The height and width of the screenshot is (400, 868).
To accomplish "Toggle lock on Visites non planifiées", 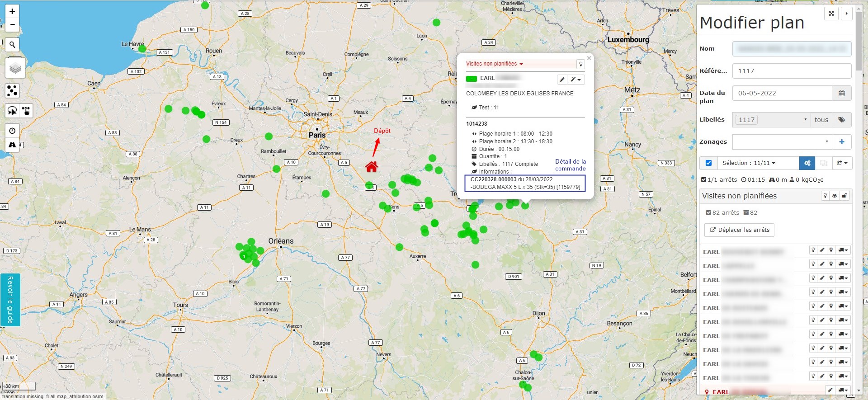I will (844, 196).
